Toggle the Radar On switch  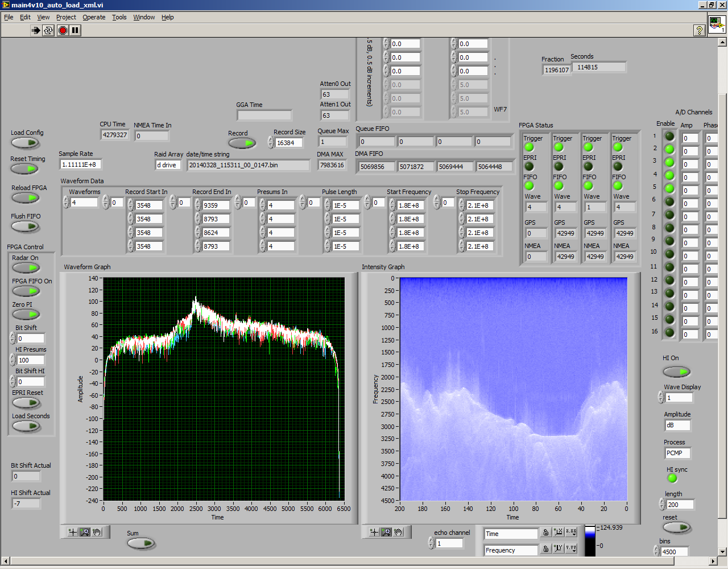point(26,268)
